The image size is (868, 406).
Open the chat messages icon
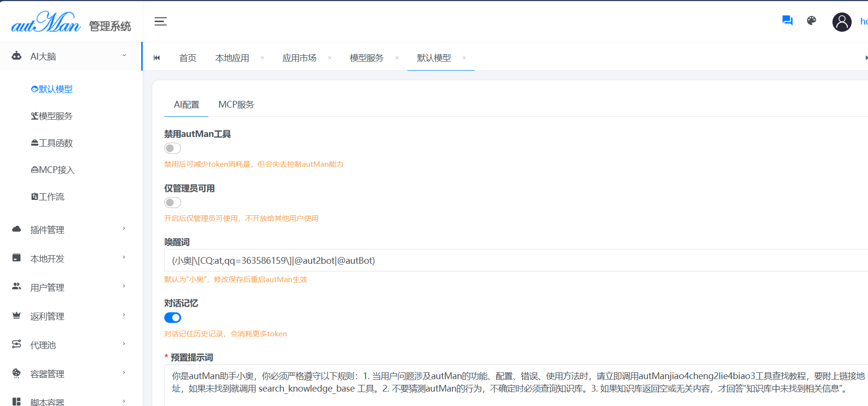(x=787, y=21)
